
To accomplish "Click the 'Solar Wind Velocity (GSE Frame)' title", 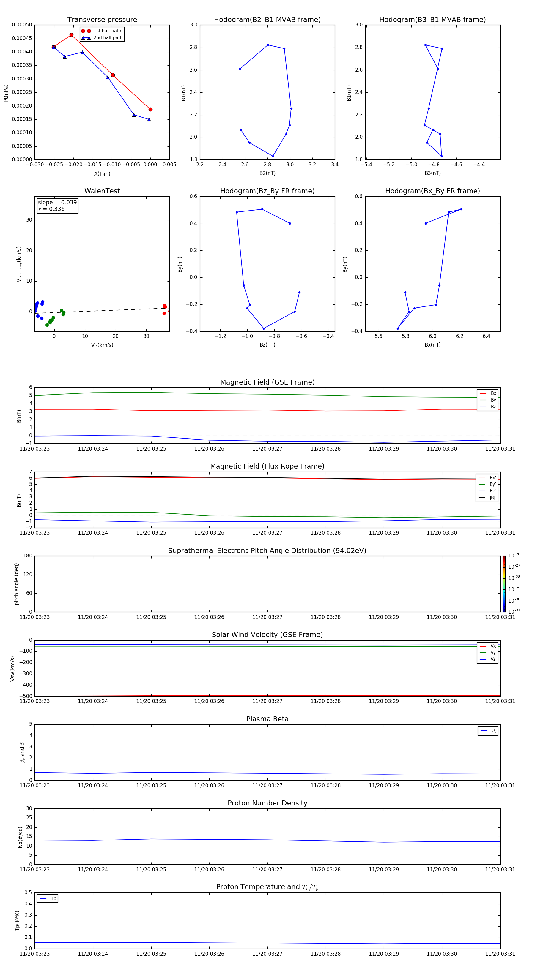I will [267, 635].
